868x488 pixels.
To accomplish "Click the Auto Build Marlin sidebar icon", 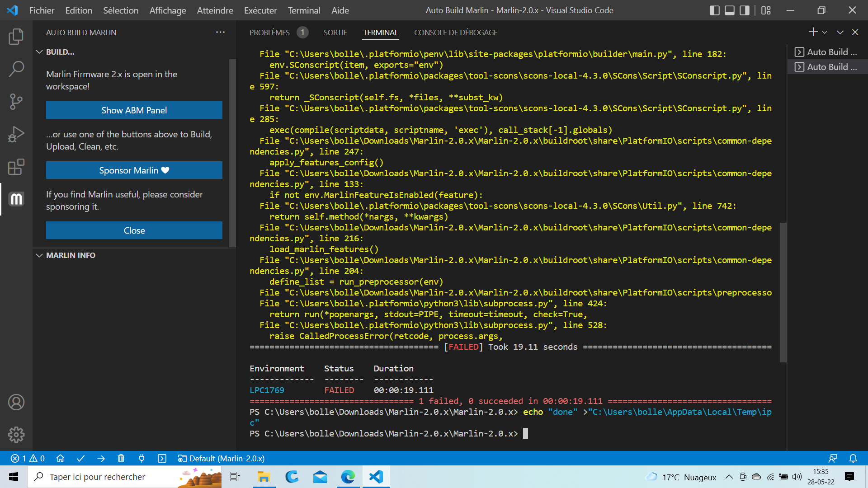I will 16,199.
